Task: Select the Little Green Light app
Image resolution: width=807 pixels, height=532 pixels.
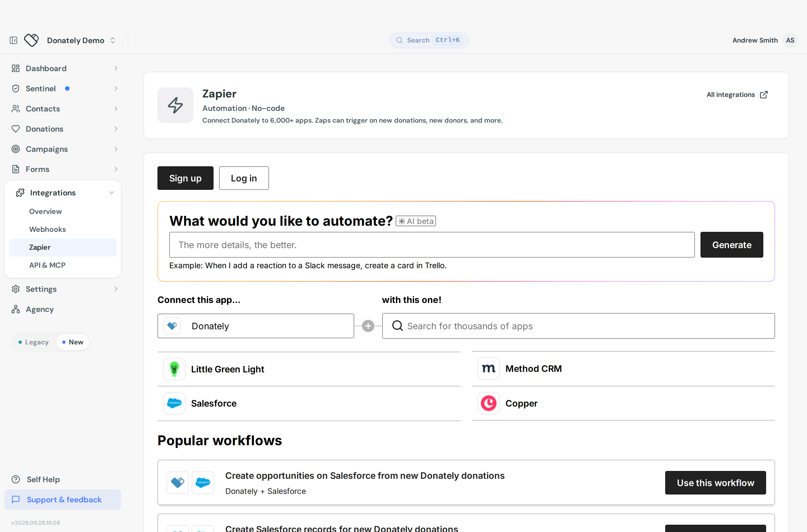Action: tap(309, 369)
